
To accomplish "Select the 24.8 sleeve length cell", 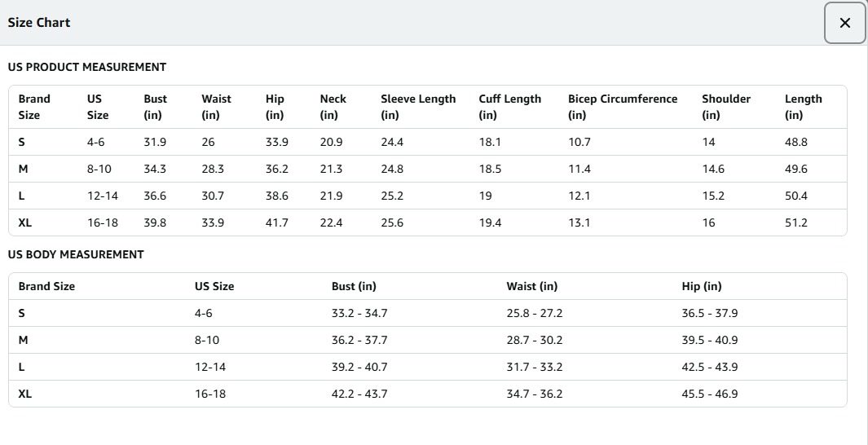I will coord(392,169).
